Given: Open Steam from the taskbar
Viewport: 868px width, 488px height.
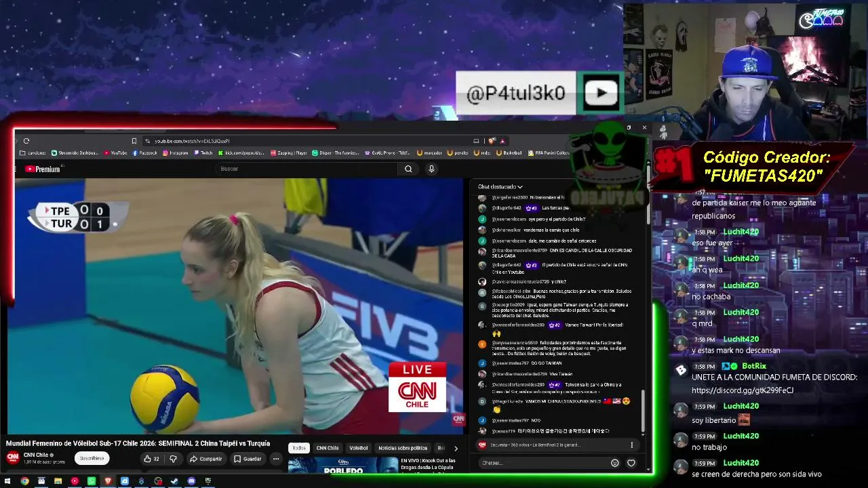Looking at the screenshot, I should click(x=174, y=481).
